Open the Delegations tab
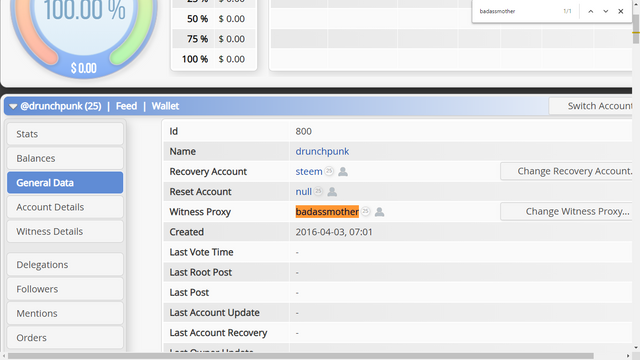The image size is (640, 360). point(65,264)
